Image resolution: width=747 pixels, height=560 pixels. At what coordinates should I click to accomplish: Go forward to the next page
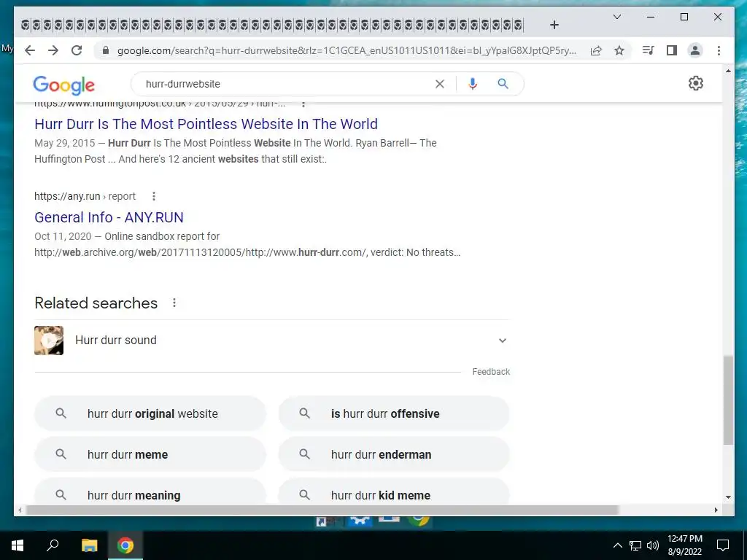coord(53,50)
